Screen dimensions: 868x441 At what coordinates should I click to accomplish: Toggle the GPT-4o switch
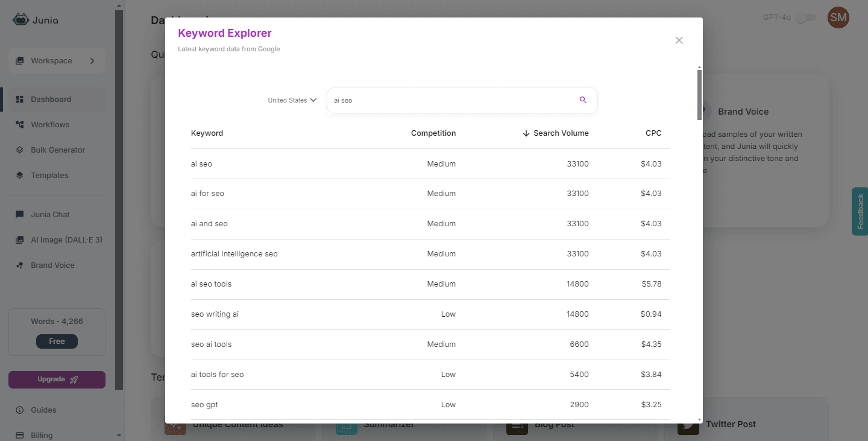pos(806,18)
